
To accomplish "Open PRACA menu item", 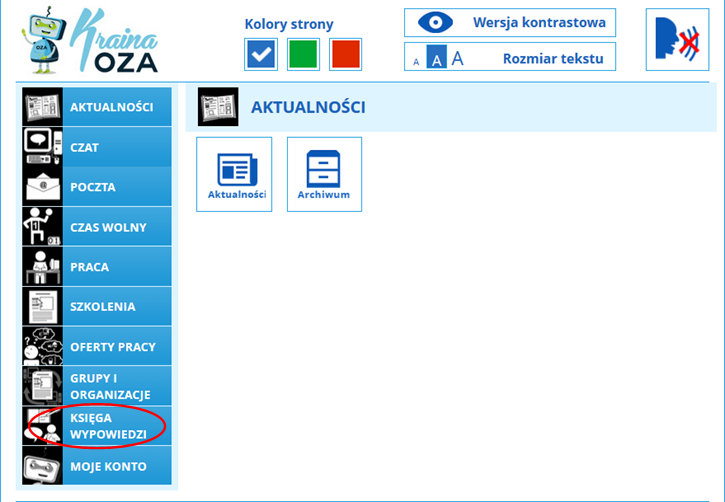I will point(97,266).
